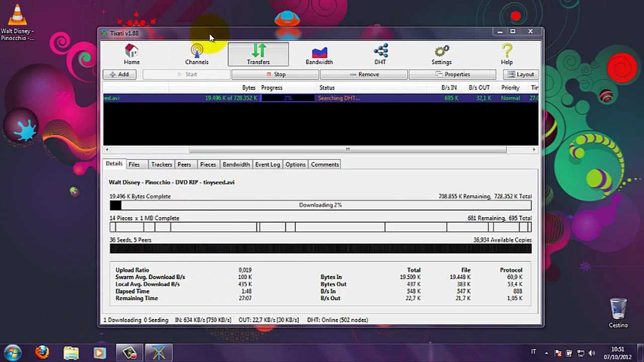Open the Action Center flag icon
Screen dimensions: 644x362
pyautogui.click(x=558, y=353)
